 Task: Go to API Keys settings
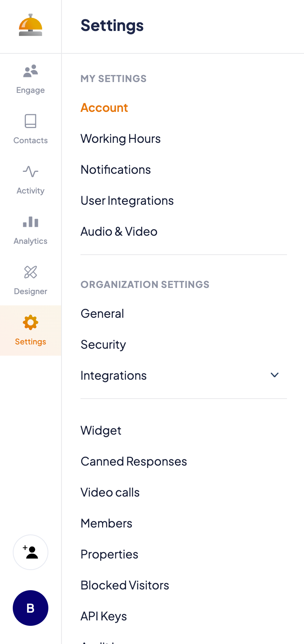coord(103,616)
